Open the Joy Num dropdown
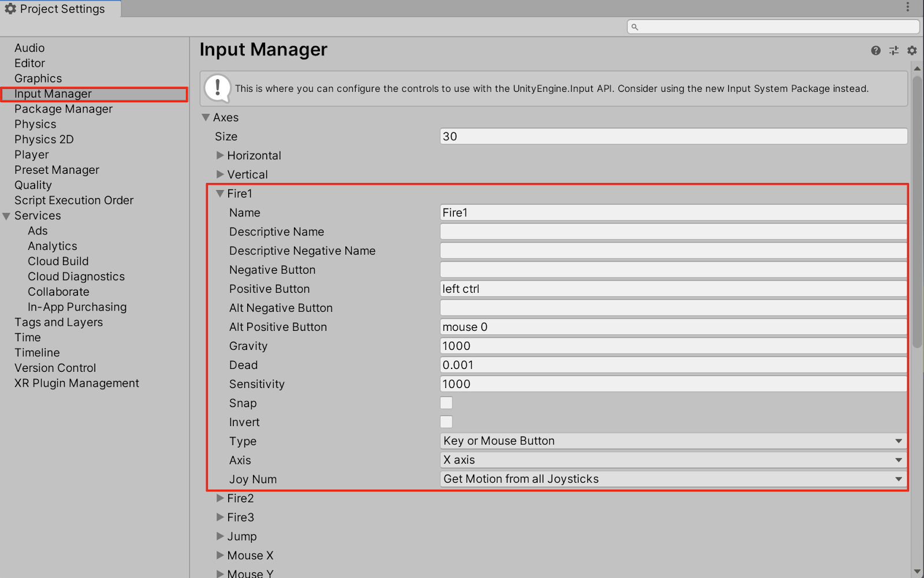 pos(673,479)
